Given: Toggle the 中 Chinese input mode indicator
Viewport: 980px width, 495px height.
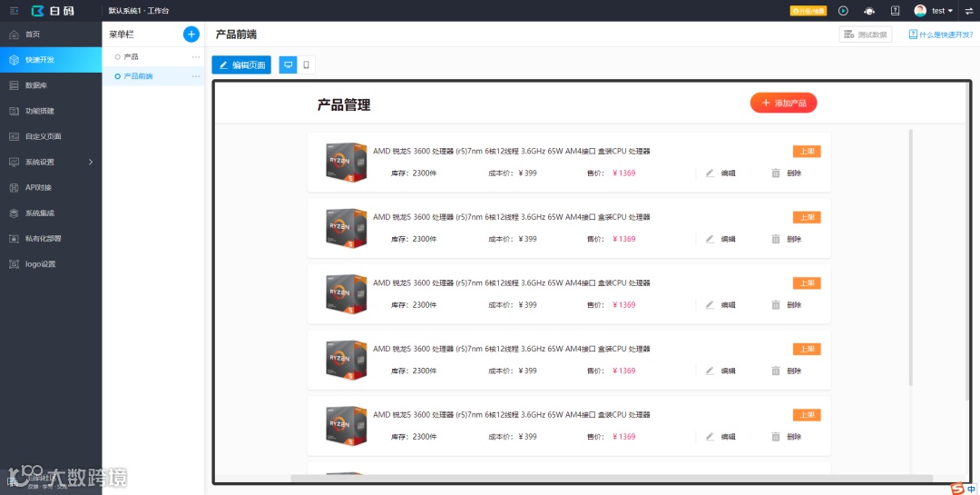Looking at the screenshot, I should point(971,490).
